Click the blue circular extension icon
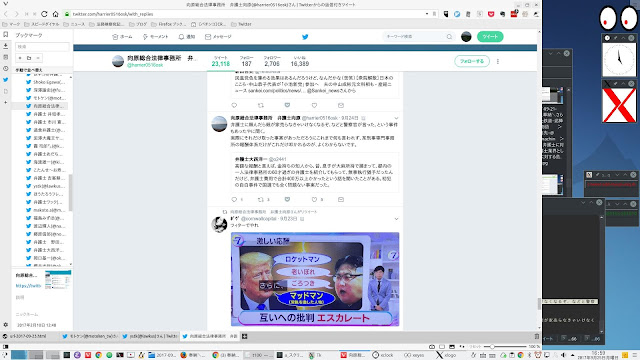Screen dimensions: 640x360 click(457, 14)
